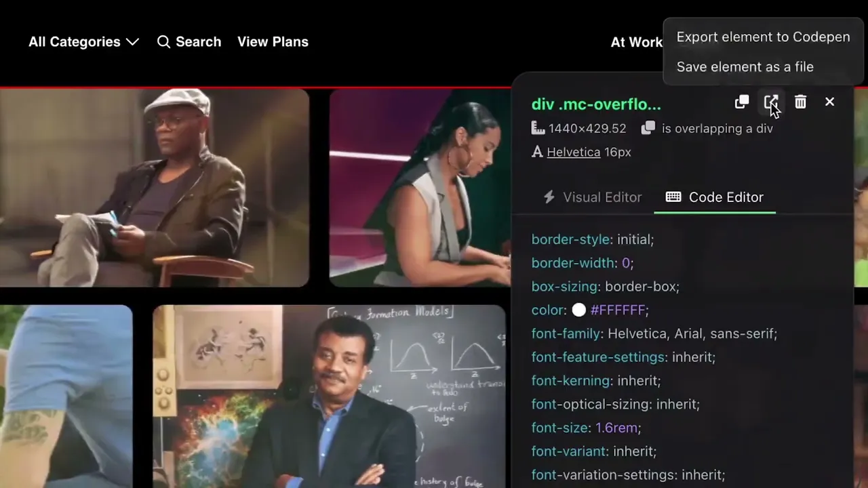Image resolution: width=868 pixels, height=488 pixels.
Task: Open the View Plans link
Action: pos(273,42)
